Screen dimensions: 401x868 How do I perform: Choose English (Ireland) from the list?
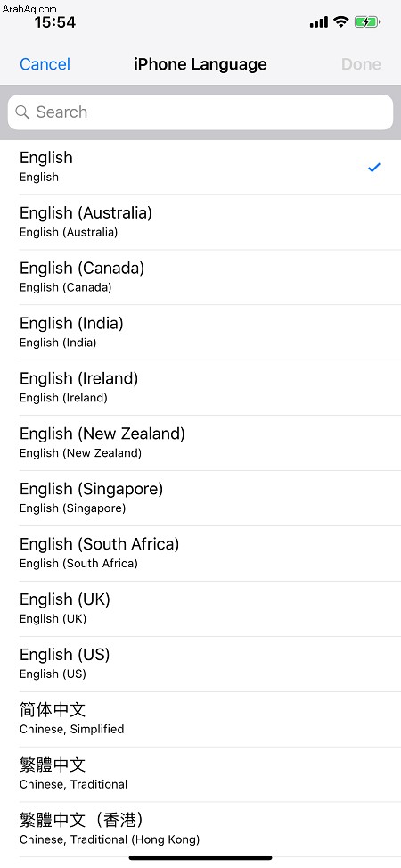pyautogui.click(x=200, y=388)
